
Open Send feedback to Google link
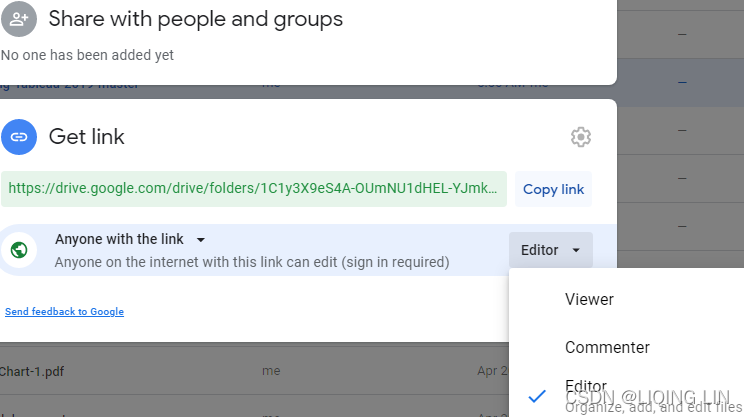(x=65, y=312)
